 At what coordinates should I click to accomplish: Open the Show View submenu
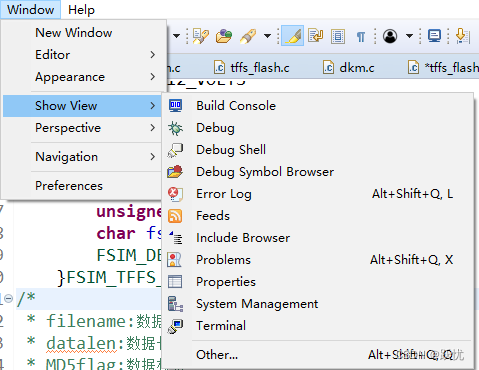tap(83, 106)
